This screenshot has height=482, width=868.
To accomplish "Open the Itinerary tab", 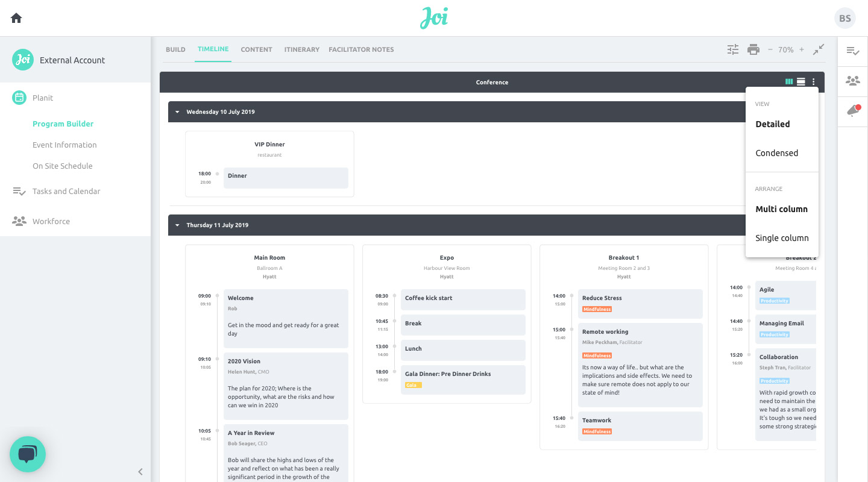I will point(302,49).
